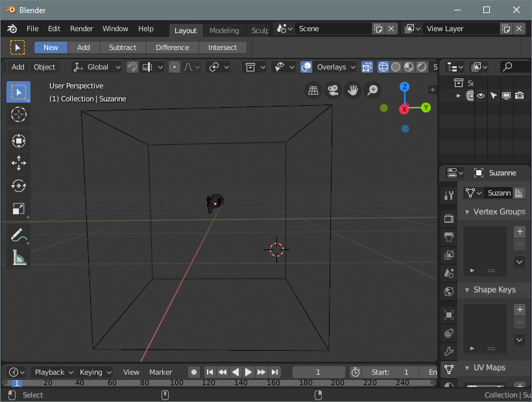Switch to the Rotate tool
The image size is (532, 402).
(x=18, y=186)
